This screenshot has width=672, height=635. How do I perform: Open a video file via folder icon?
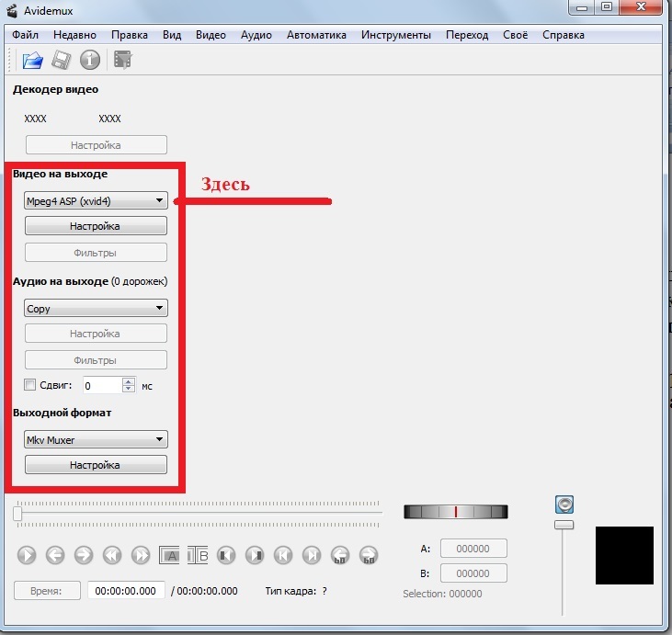coord(33,60)
